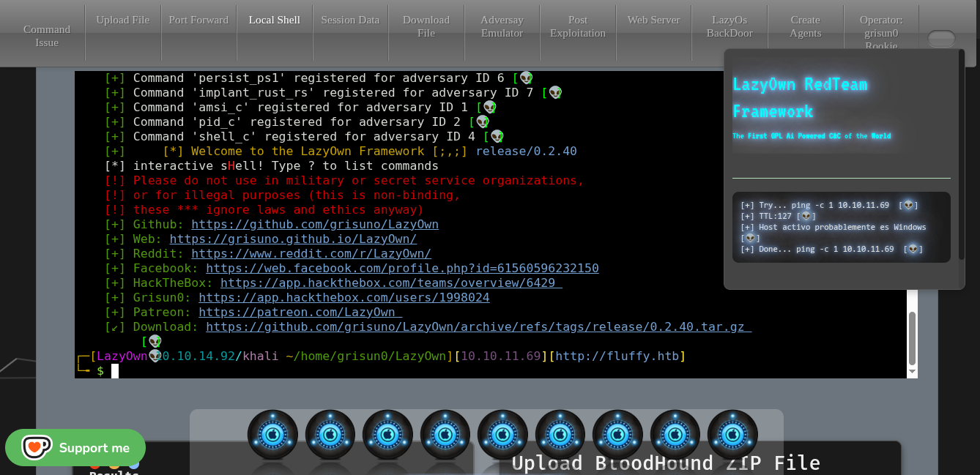Toggle the oval switch in top bar
980x475 pixels.
[x=941, y=39]
